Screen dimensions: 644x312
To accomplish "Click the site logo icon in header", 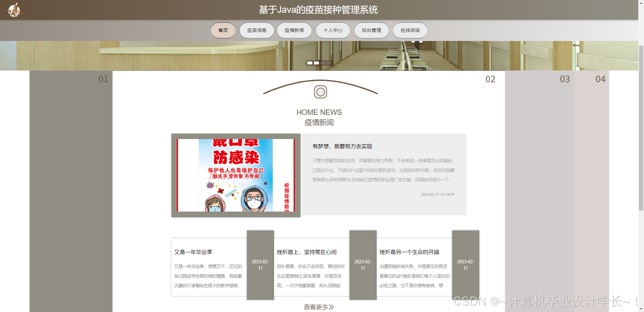I will [14, 10].
